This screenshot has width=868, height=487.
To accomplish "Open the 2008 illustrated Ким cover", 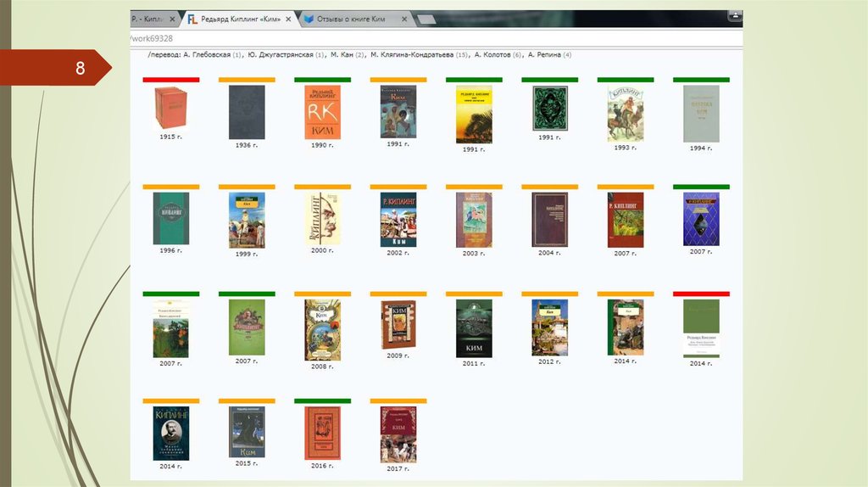I will tap(323, 330).
